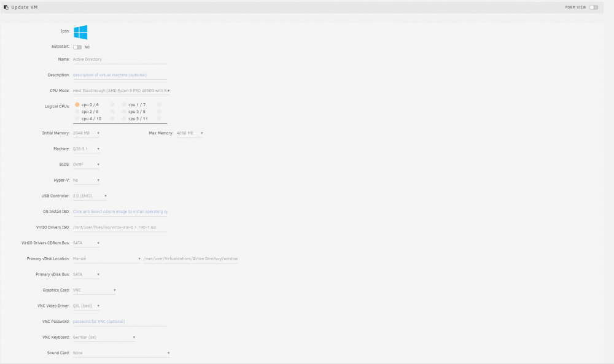Open the Graphics Card dropdown
This screenshot has width=614, height=364.
point(95,290)
